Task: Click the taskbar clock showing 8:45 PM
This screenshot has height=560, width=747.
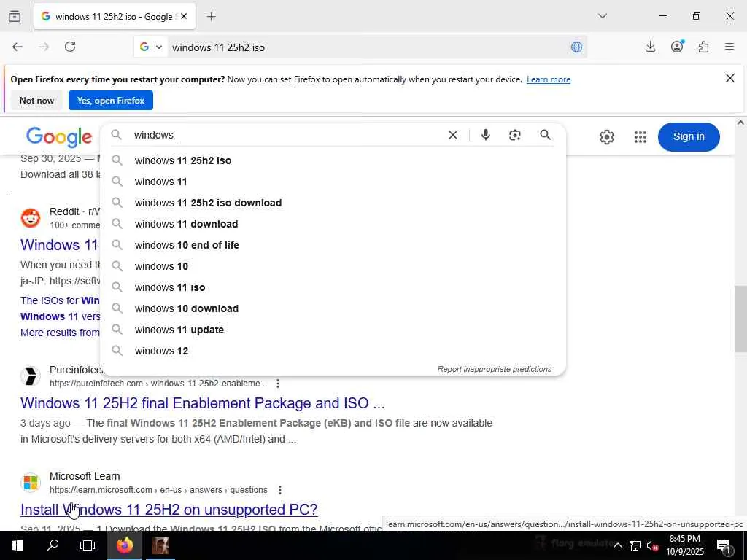Action: pos(684,545)
